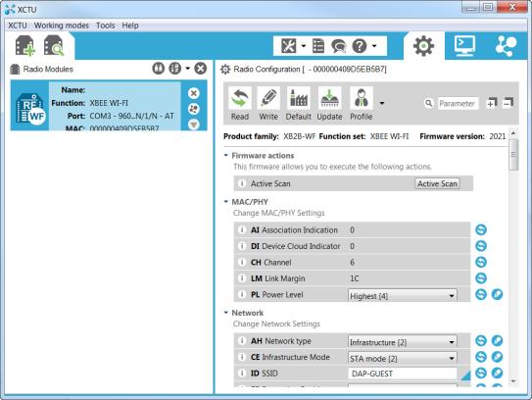Refresh PL Power Level value
The height and width of the screenshot is (400, 532).
[x=481, y=294]
